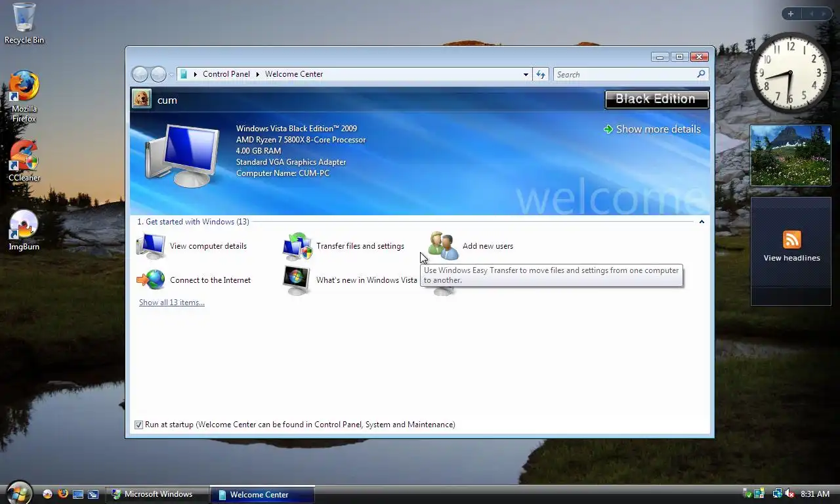Click the small icon at address bar start
This screenshot has width=840, height=504.
(x=184, y=74)
